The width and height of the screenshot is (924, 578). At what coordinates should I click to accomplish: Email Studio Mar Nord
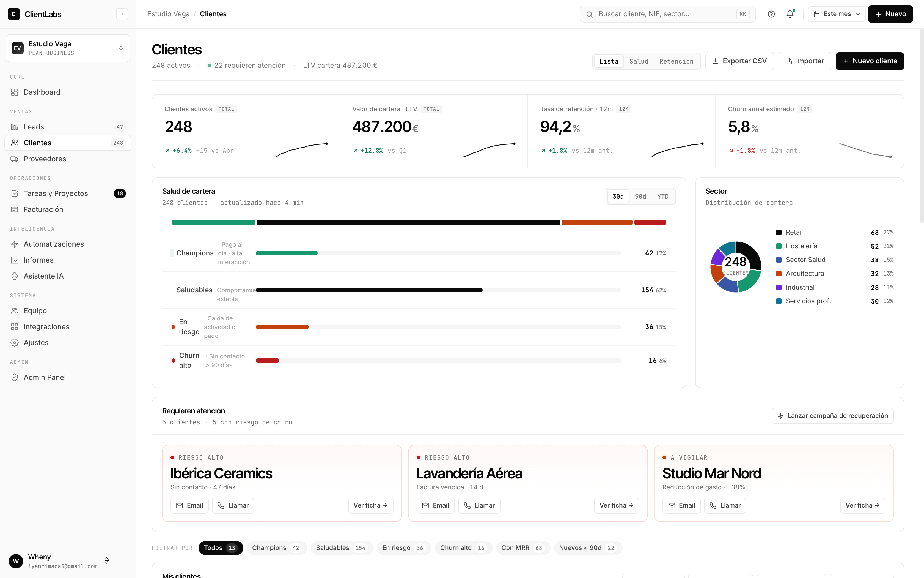pyautogui.click(x=681, y=505)
